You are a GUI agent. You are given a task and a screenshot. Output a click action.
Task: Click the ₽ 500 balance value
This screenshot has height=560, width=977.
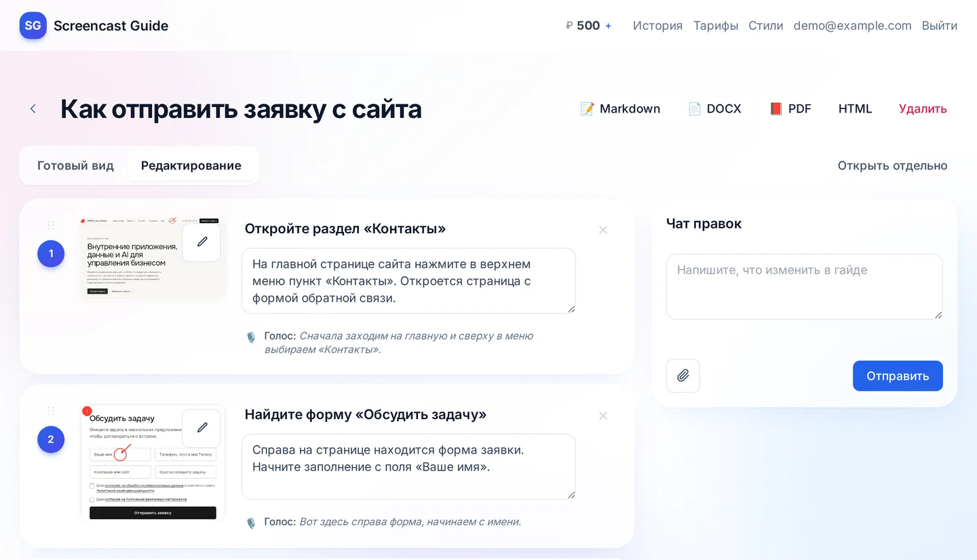click(x=583, y=26)
